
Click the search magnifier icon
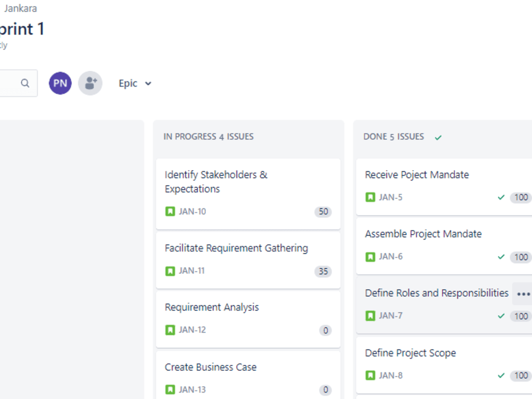click(25, 83)
